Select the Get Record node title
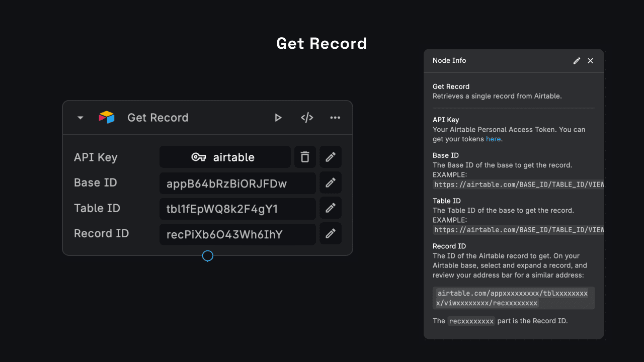The width and height of the screenshot is (644, 362). [x=157, y=117]
